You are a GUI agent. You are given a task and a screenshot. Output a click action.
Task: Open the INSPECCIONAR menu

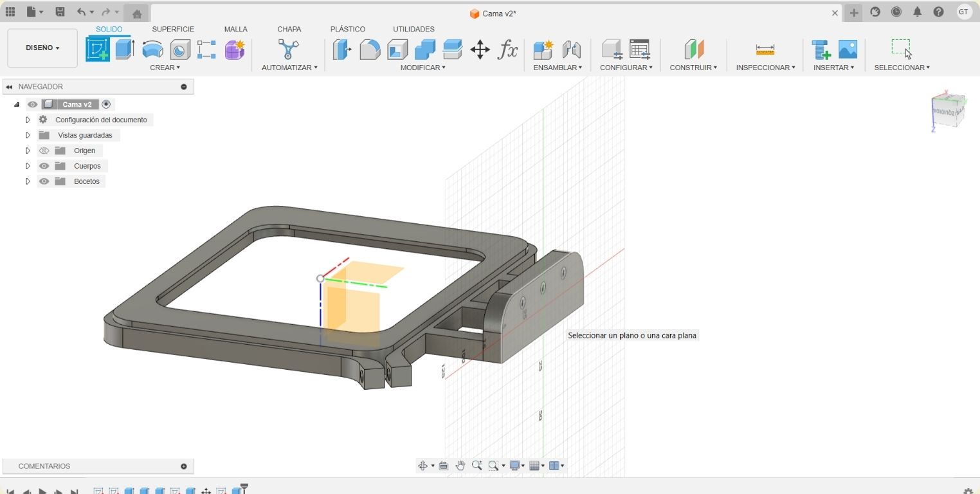766,68
